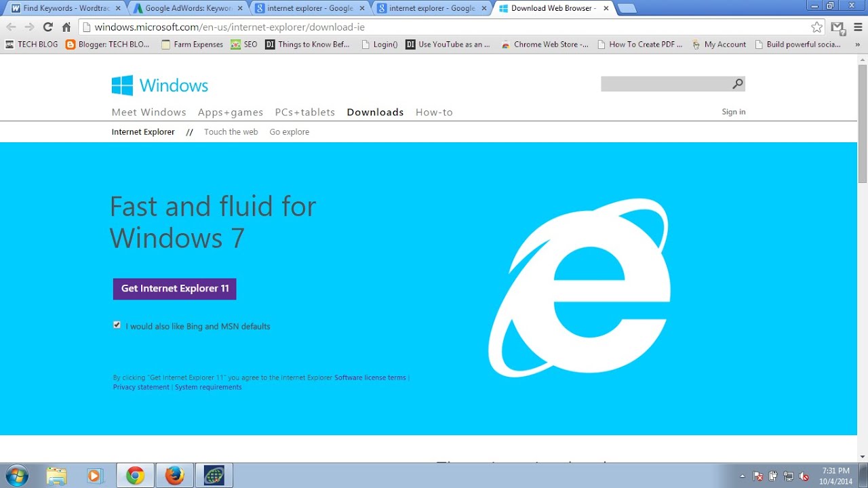The image size is (868, 488).
Task: Open Things to Know Bef... bookmark
Action: coord(307,45)
